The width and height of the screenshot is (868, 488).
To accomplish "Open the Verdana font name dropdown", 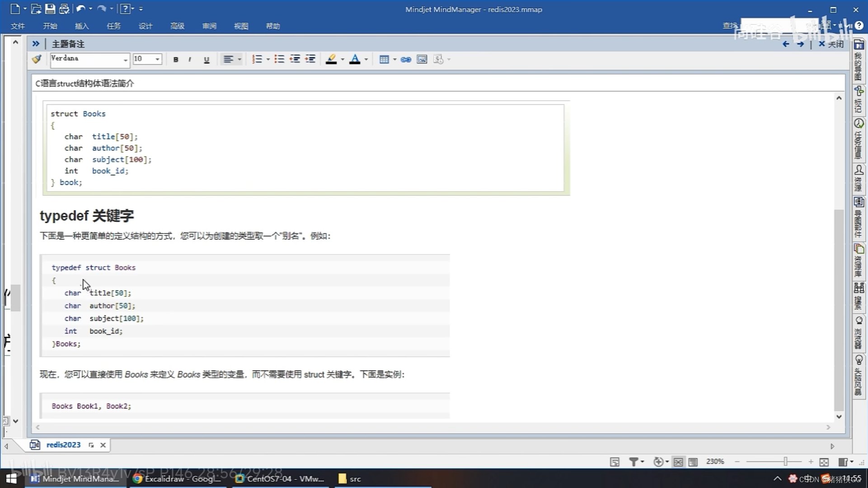I will coord(125,59).
